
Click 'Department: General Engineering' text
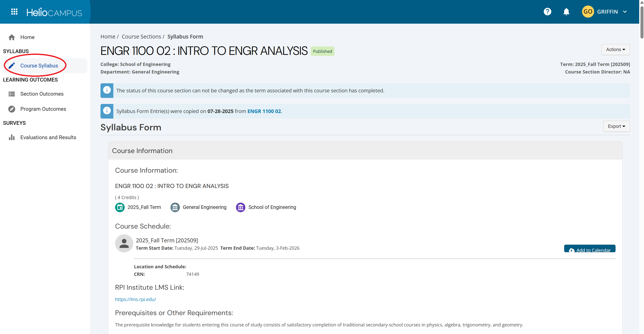click(140, 72)
